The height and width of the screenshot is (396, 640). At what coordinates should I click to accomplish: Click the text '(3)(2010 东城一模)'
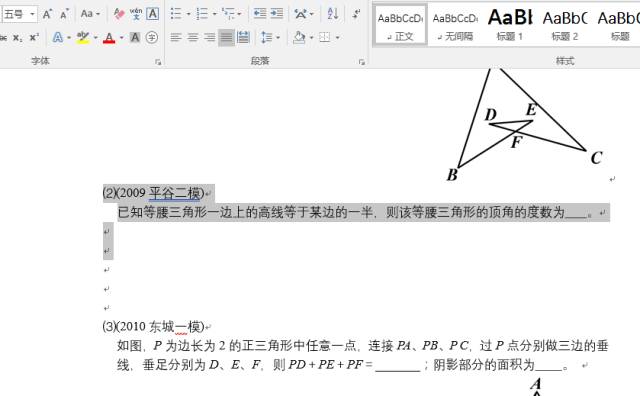coord(153,327)
